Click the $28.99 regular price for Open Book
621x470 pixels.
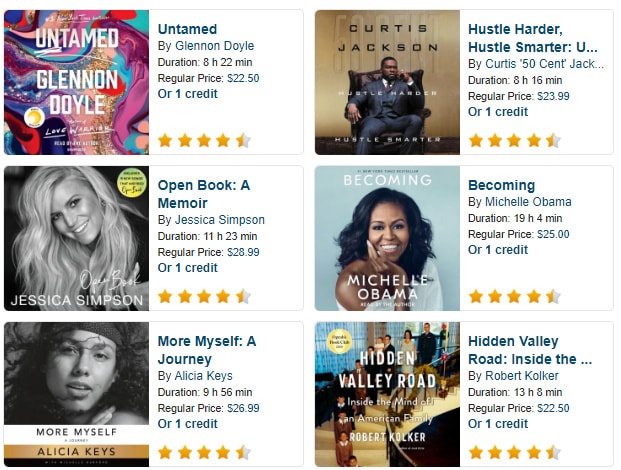pos(243,252)
